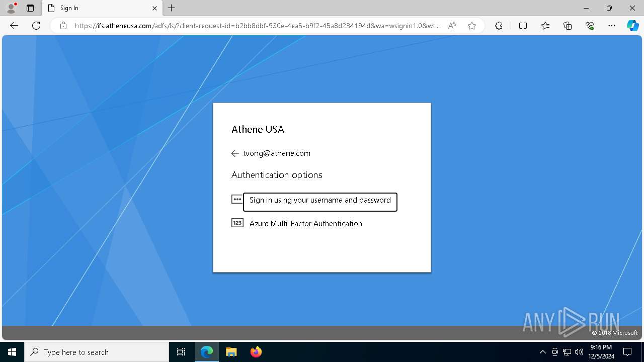Select Azure Multi-Factor Authentication option

click(x=306, y=223)
